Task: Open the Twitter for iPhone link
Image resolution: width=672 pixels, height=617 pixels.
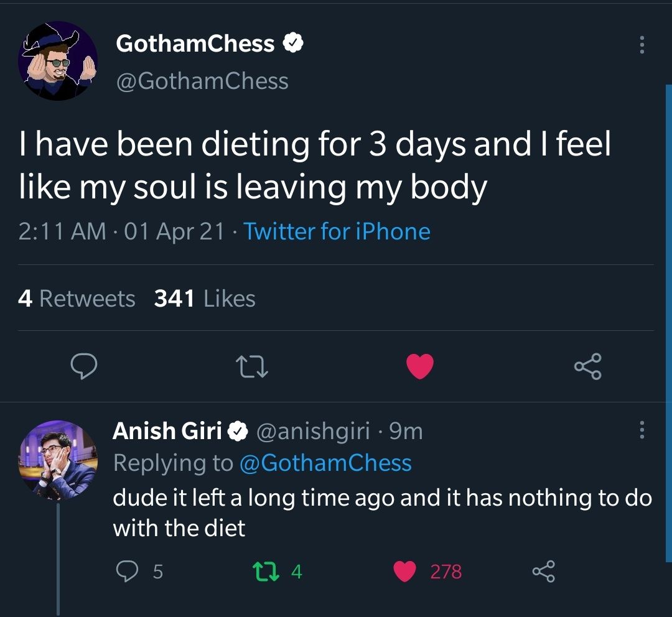Action: 338,231
